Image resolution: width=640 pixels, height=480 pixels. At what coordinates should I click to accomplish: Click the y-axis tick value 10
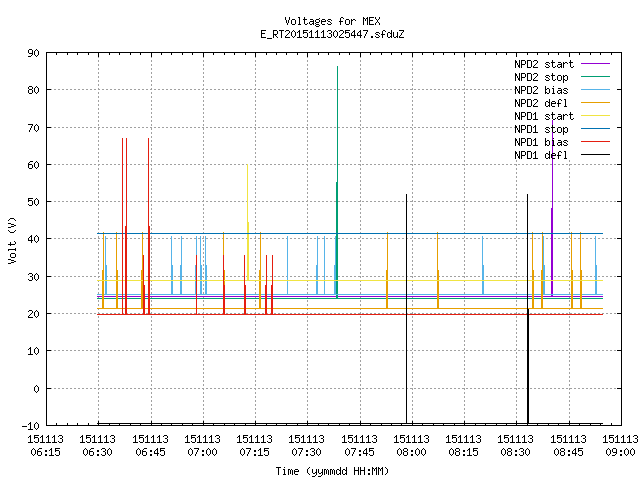pyautogui.click(x=33, y=351)
